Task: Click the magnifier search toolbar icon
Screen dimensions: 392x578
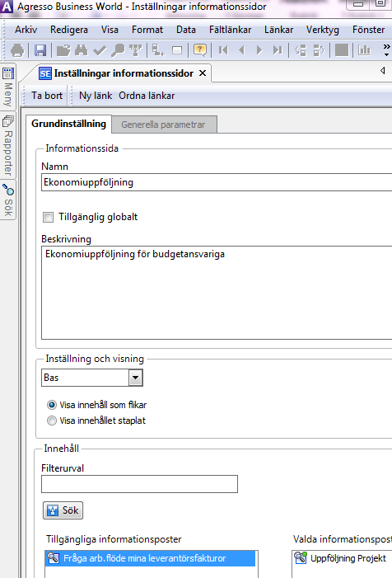Action: tap(118, 49)
